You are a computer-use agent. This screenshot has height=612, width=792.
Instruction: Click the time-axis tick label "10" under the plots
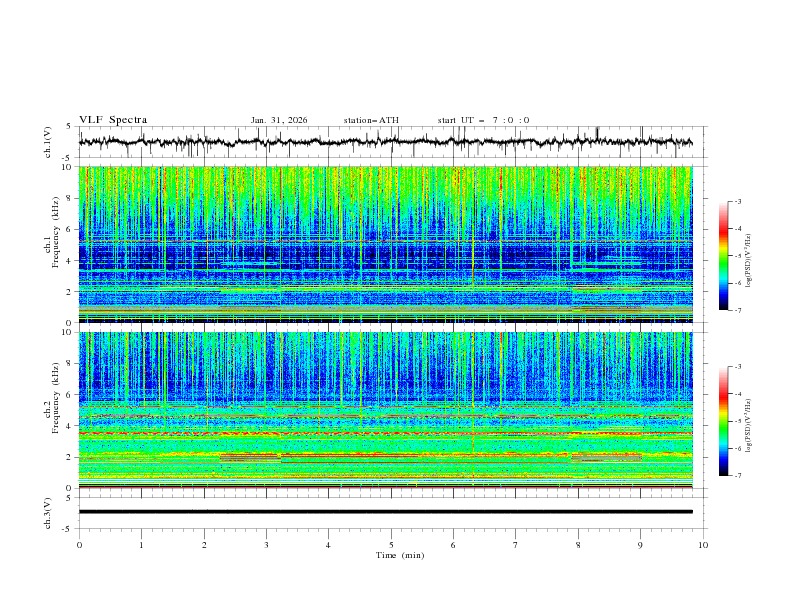(x=703, y=545)
